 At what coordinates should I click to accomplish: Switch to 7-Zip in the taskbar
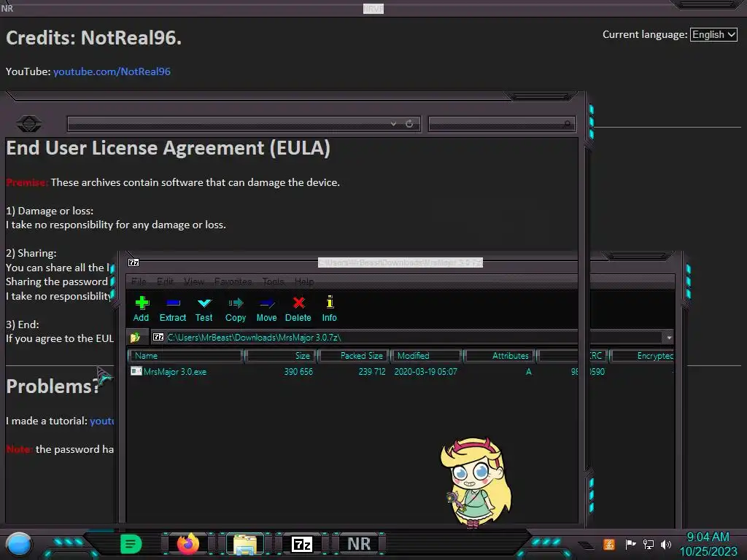(301, 544)
